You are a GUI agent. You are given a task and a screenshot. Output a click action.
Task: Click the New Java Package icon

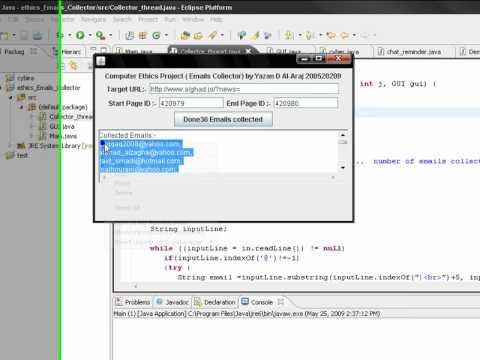(143, 35)
